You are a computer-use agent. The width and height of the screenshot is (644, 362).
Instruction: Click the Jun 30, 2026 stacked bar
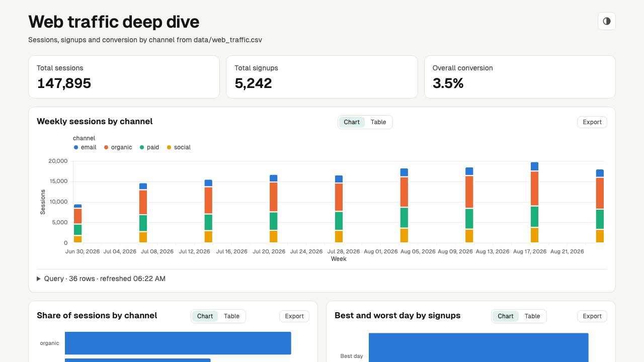point(77,224)
